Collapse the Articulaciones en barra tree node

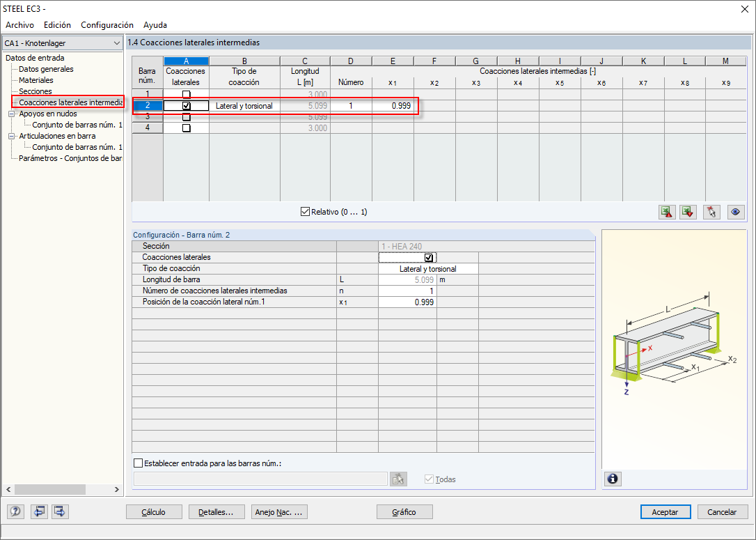pyautogui.click(x=12, y=136)
